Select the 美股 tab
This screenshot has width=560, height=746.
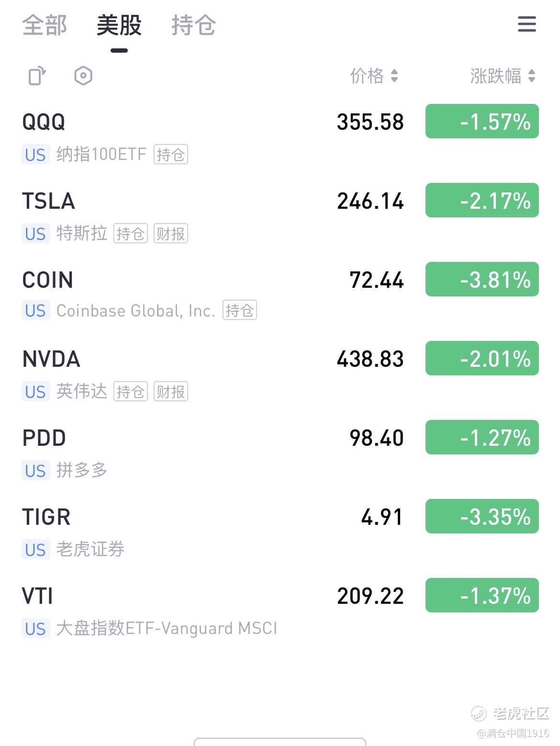[x=119, y=25]
